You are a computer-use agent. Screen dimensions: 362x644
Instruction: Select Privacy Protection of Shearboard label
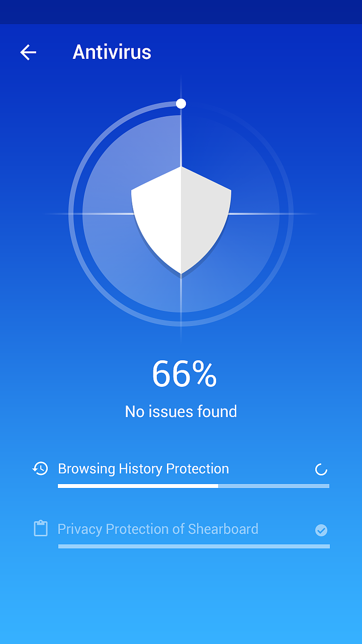click(x=158, y=529)
